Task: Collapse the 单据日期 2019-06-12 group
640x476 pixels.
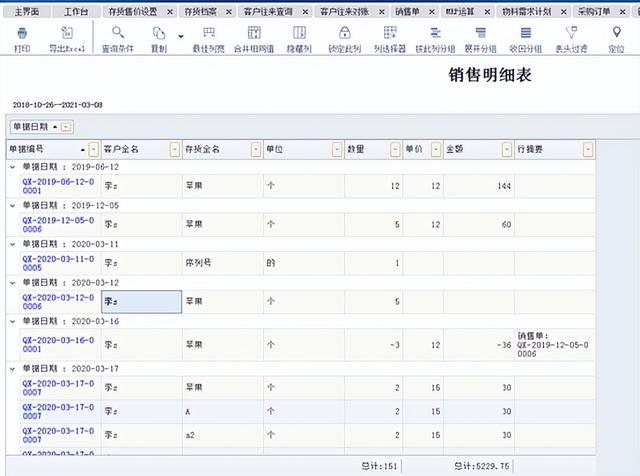Action: coord(13,167)
